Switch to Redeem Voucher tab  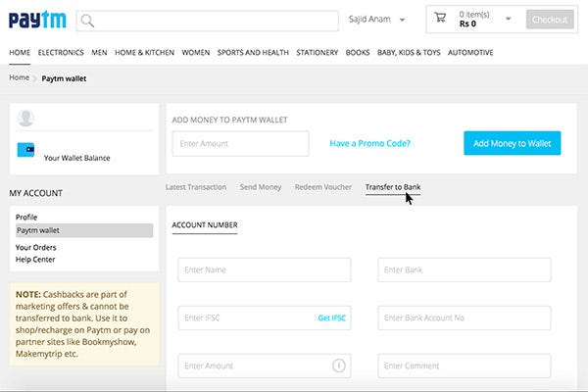pos(323,187)
